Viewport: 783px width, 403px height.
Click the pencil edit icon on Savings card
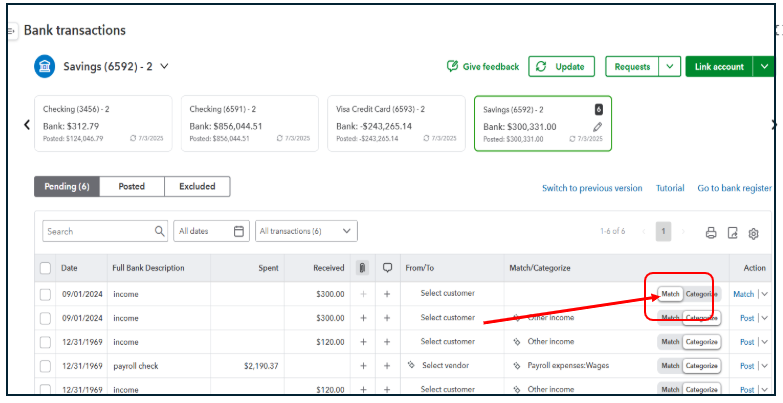coord(598,127)
